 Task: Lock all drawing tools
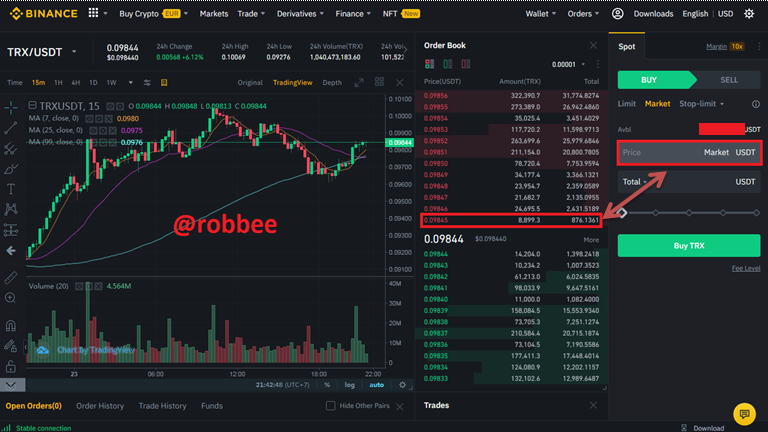tap(11, 366)
